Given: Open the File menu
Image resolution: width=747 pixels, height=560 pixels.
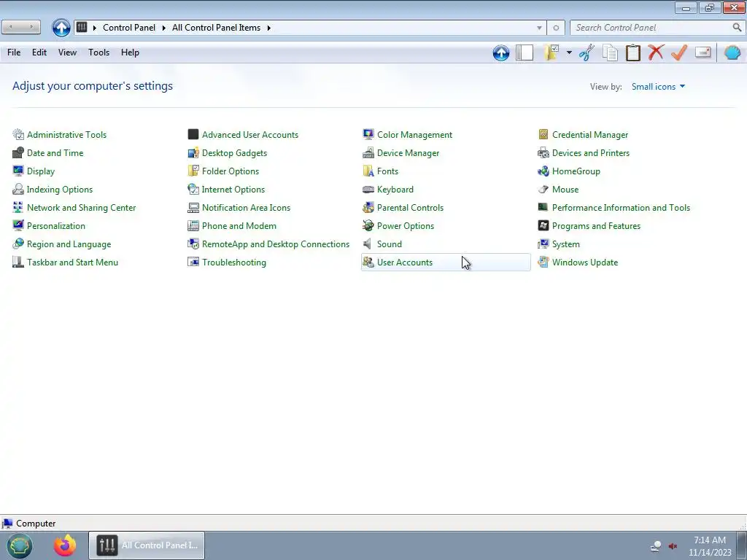Looking at the screenshot, I should pos(14,52).
